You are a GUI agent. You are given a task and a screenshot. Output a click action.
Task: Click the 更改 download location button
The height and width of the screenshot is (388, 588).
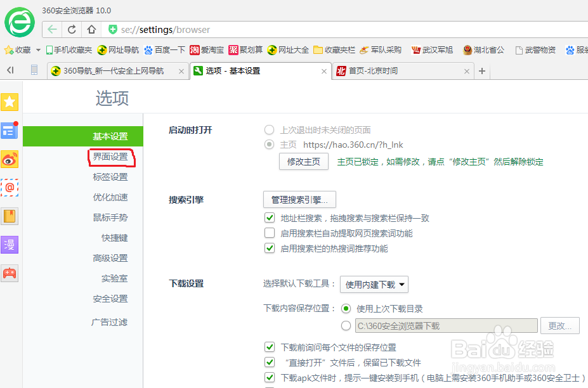(559, 325)
